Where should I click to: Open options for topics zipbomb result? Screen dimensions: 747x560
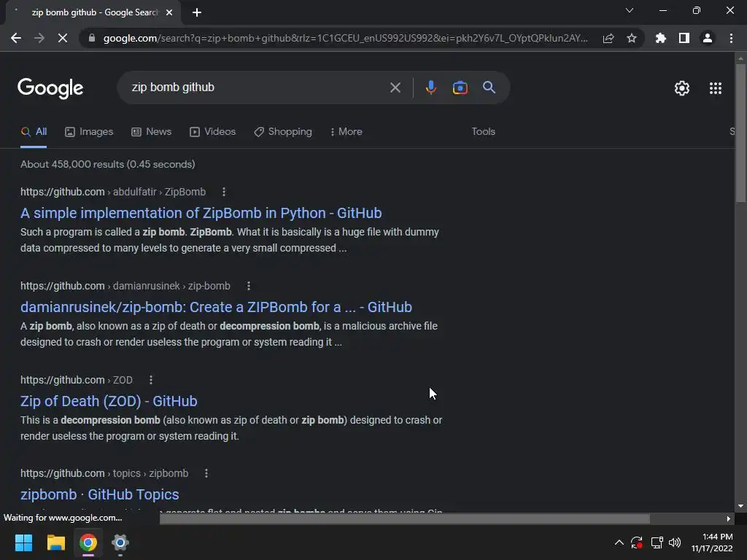coord(206,473)
